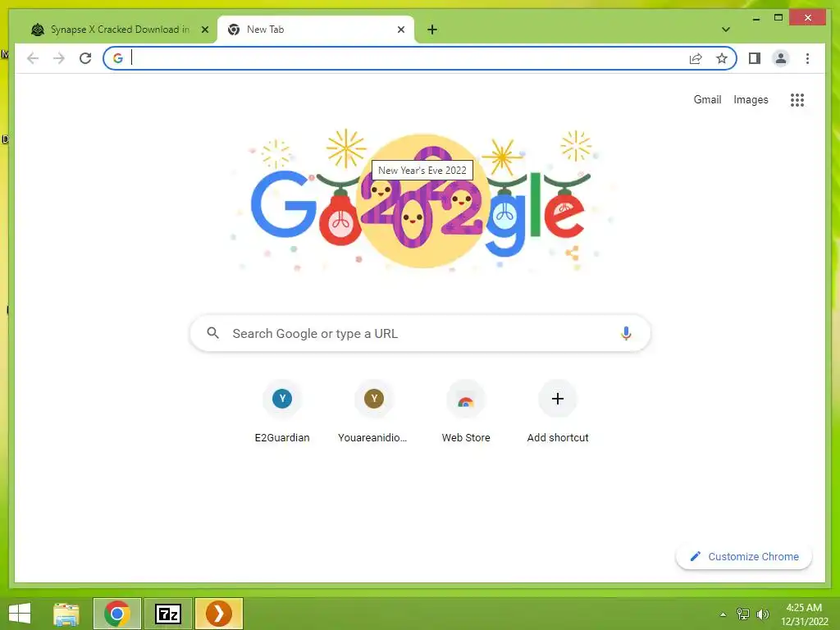Click the network tray icon

743,614
